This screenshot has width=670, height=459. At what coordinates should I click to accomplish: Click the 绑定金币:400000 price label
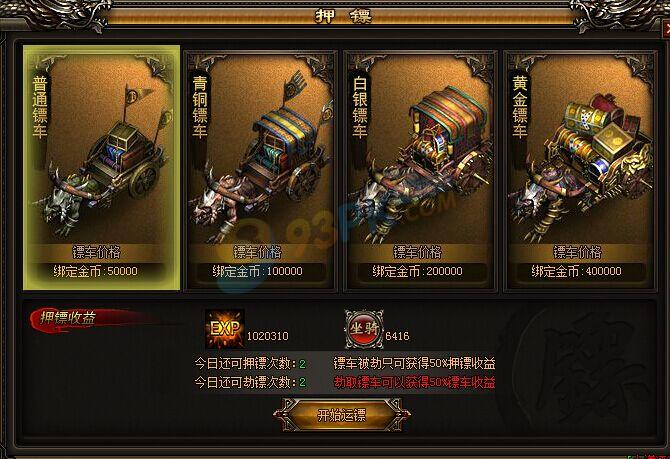coord(577,271)
